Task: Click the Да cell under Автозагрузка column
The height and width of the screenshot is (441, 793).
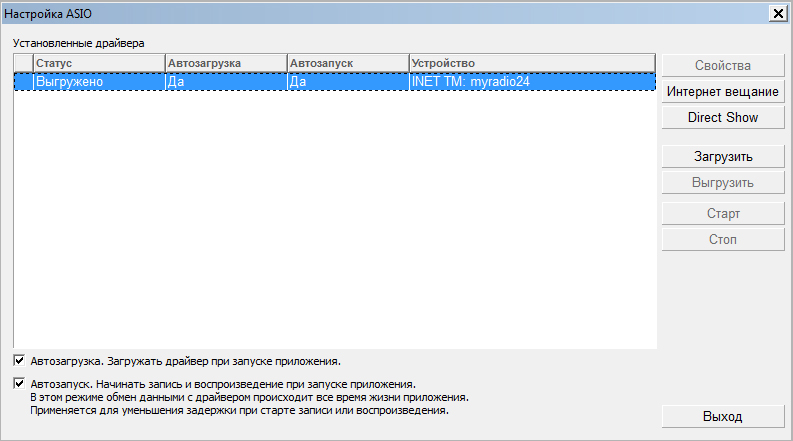Action: click(225, 82)
